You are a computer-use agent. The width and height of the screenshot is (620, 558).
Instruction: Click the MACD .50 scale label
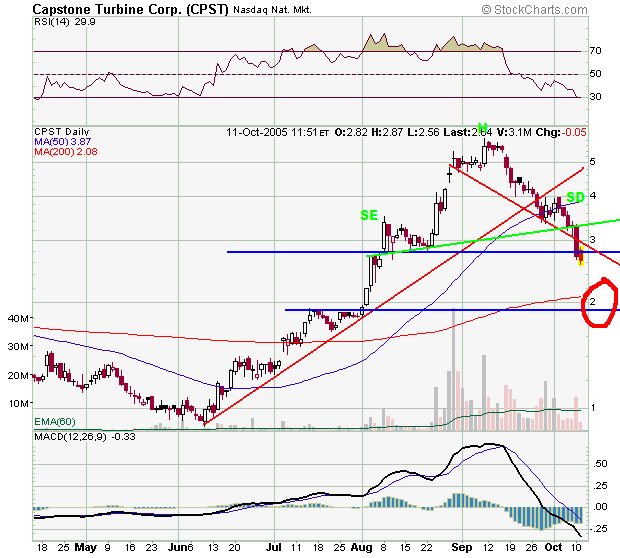pyautogui.click(x=601, y=463)
